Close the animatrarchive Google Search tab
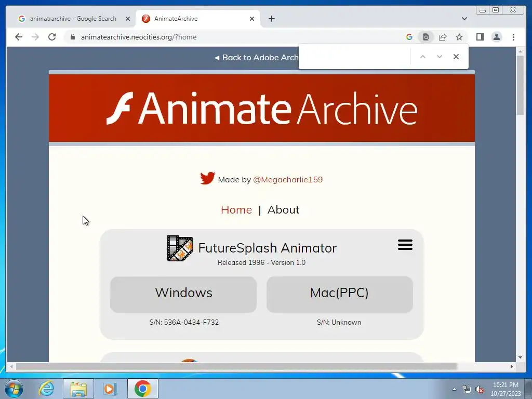 128,19
